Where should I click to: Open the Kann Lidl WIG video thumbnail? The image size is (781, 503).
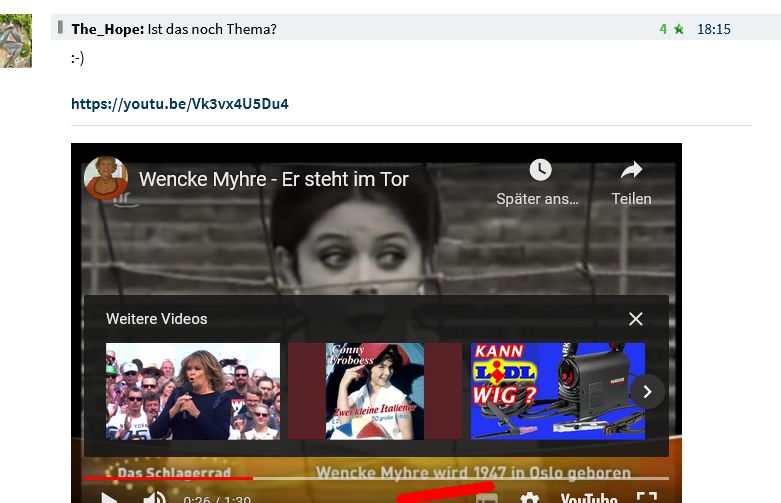click(x=558, y=391)
